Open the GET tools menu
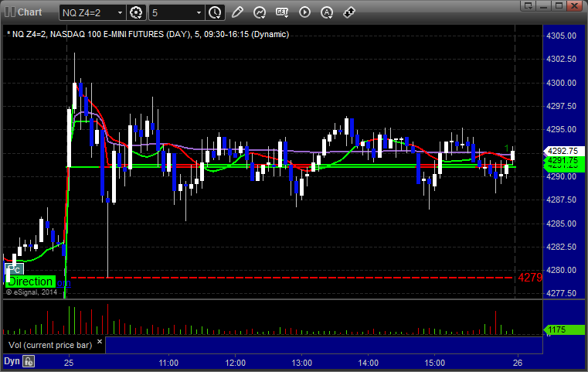This screenshot has width=588, height=372. point(282,12)
